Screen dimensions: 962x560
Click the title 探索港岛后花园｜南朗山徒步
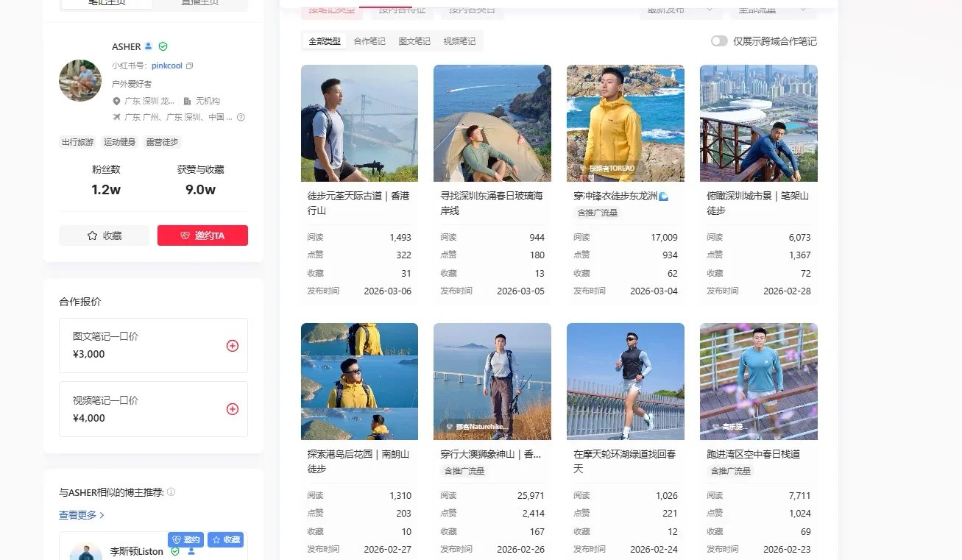pyautogui.click(x=358, y=461)
